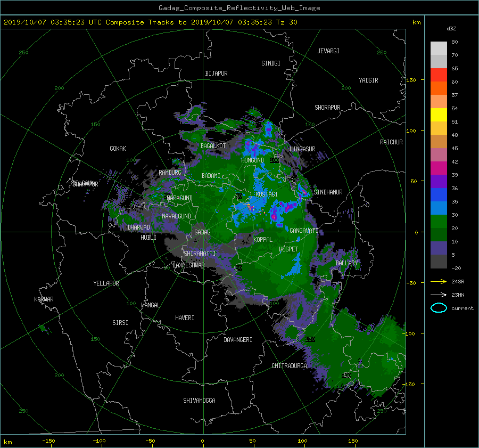
Task: Click the LAXMESHWAR city label
Action: (188, 265)
